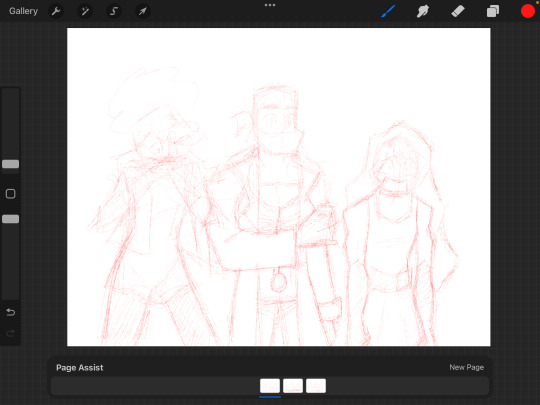The width and height of the screenshot is (540, 405).
Task: Open the Selection tool
Action: pyautogui.click(x=114, y=11)
